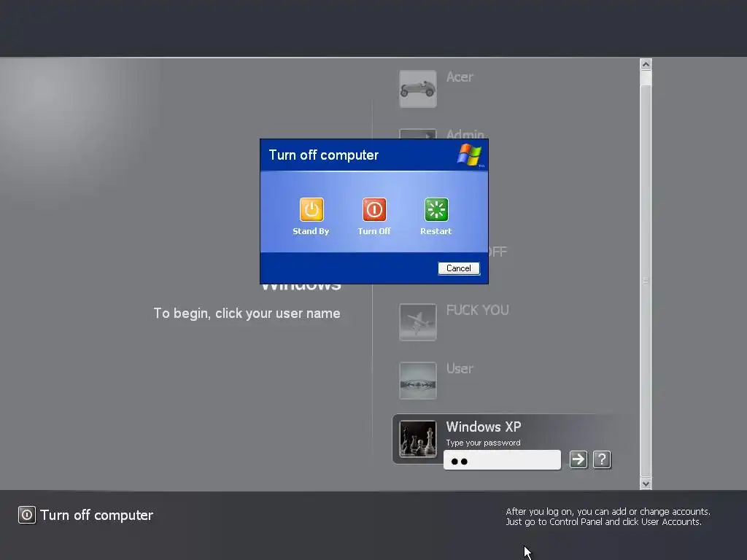Click the yellow Stand By power icon
The height and width of the screenshot is (560, 747).
point(311,209)
